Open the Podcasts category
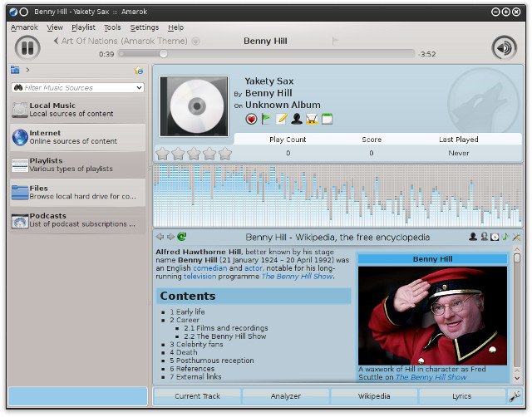The height and width of the screenshot is (417, 532). 77,220
